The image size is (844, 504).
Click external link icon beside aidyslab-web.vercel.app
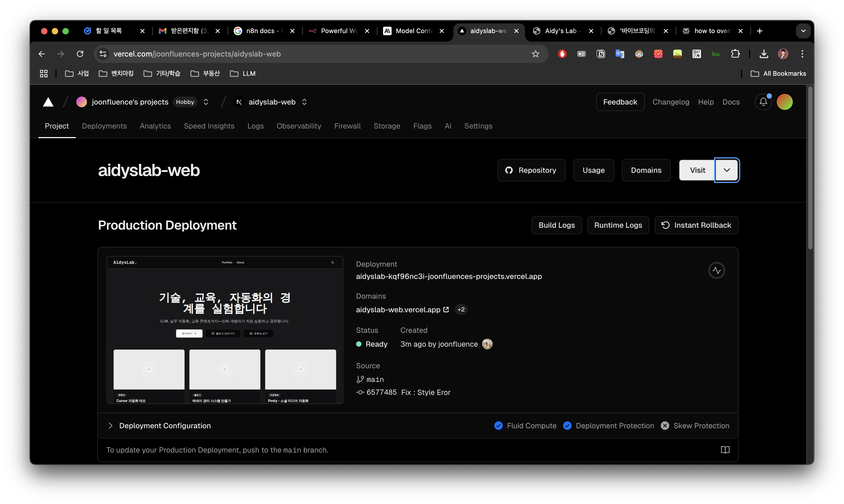coord(446,309)
